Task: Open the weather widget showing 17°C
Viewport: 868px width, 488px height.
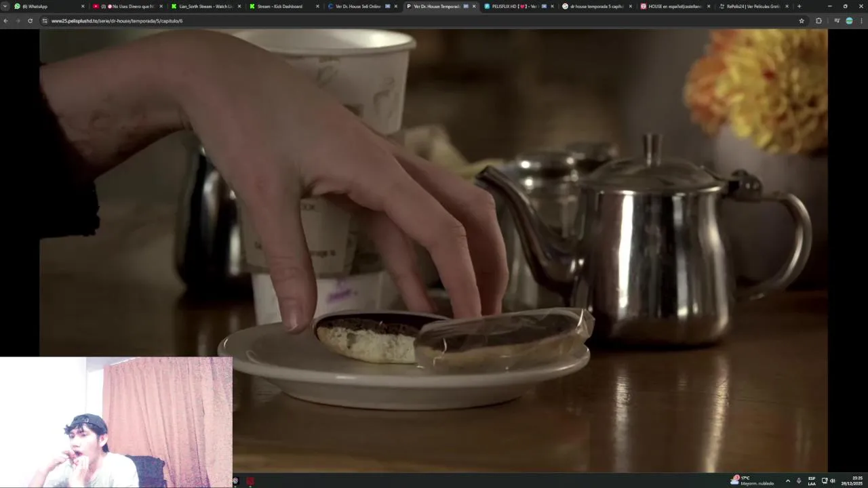Action: pyautogui.click(x=751, y=481)
